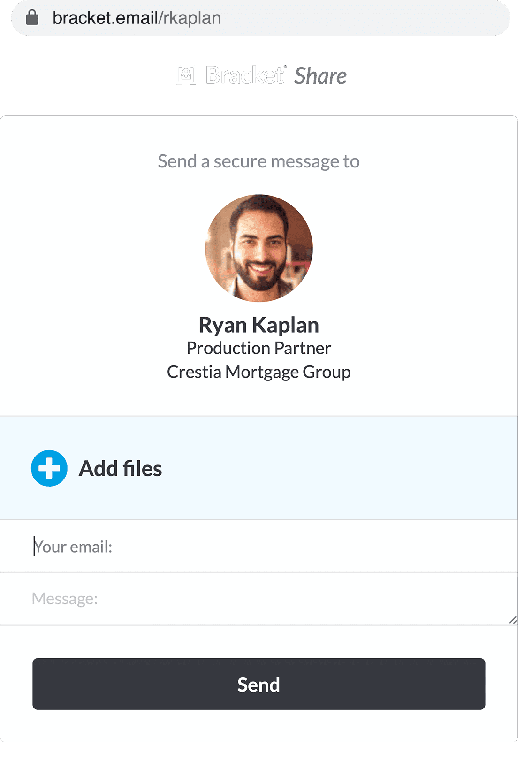Click the 'rkaplan' path in the URL
The width and height of the screenshot is (532, 761).
click(192, 18)
